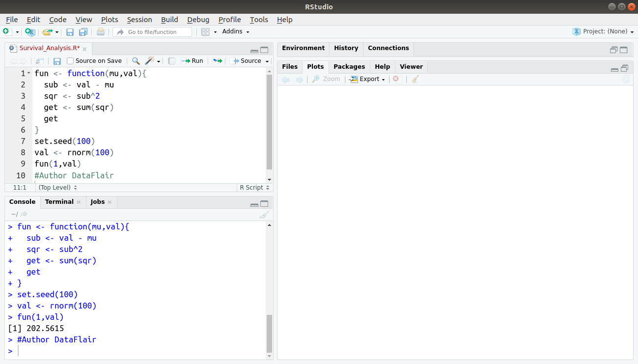Image resolution: width=638 pixels, height=364 pixels.
Task: Close the Terminal tab
Action: coord(79,202)
